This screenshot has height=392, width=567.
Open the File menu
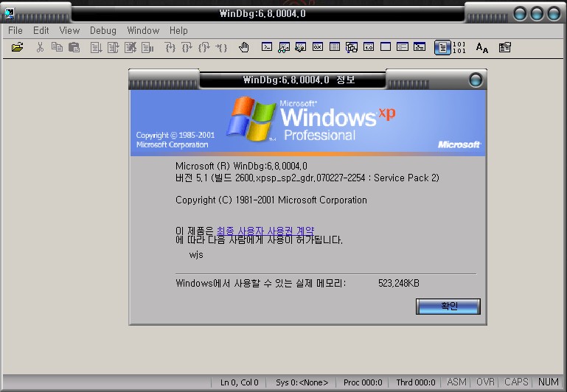(15, 31)
